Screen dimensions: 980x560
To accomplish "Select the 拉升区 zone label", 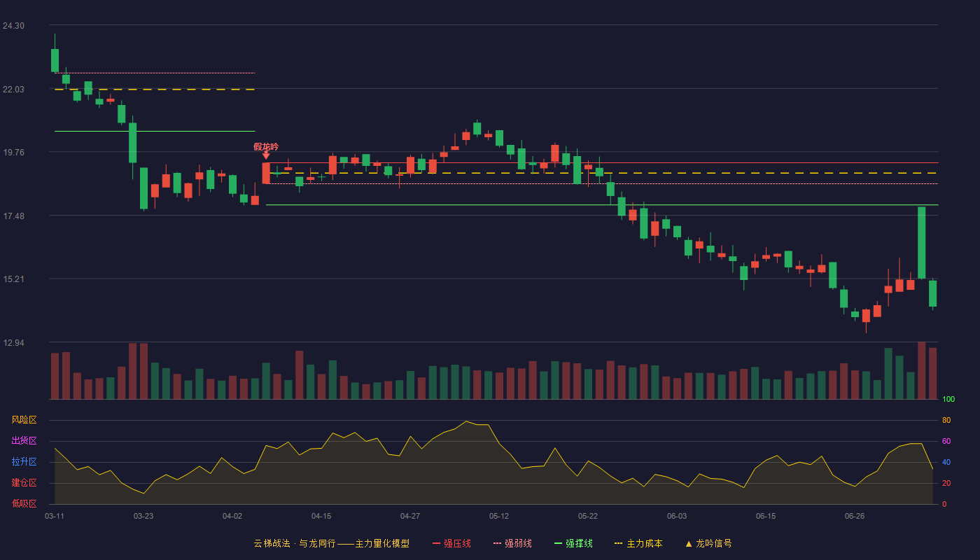I will (x=24, y=462).
